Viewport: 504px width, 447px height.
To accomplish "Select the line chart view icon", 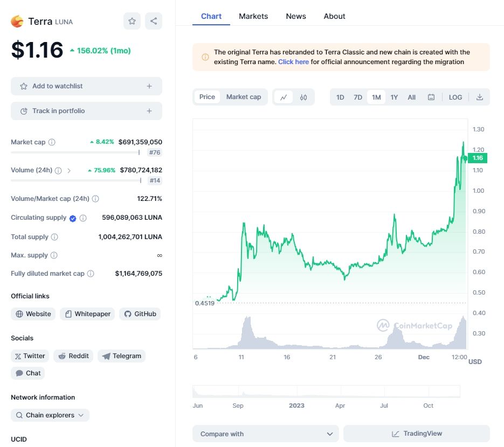I will coord(284,97).
